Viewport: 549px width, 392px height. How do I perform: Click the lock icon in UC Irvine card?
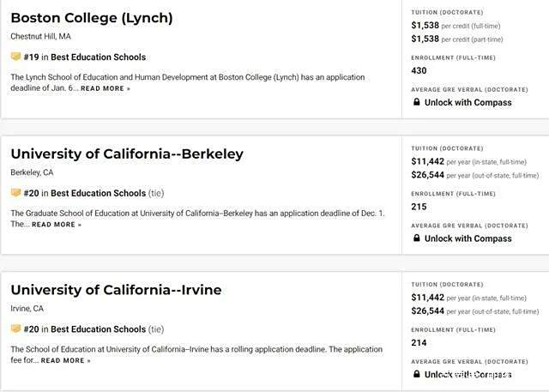(x=416, y=374)
